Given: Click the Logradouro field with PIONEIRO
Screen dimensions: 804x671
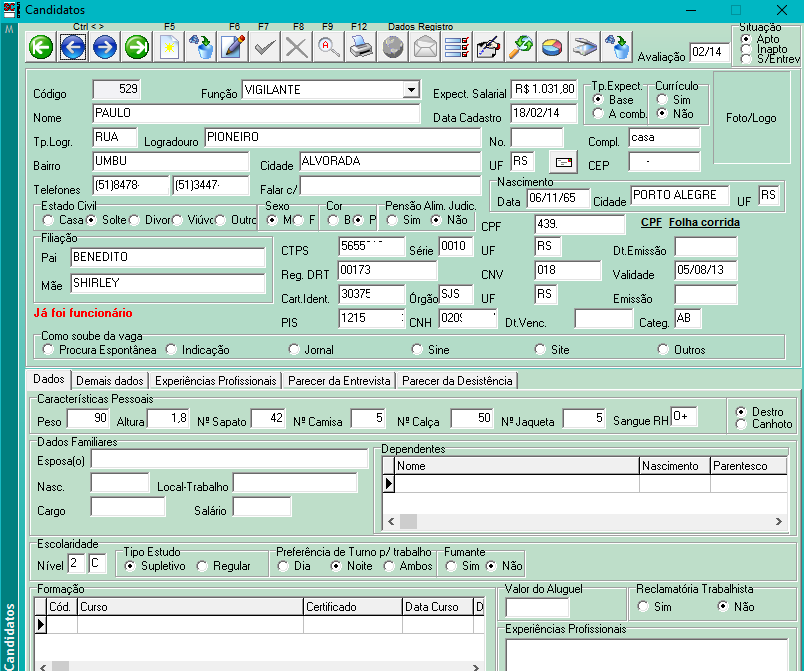Looking at the screenshot, I should pyautogui.click(x=343, y=137).
